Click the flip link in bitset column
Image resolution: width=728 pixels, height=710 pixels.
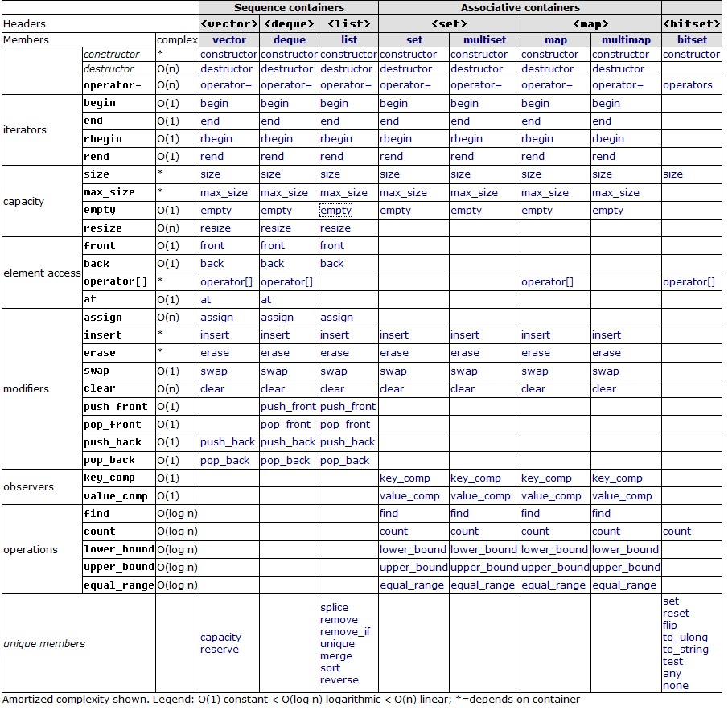coord(669,626)
